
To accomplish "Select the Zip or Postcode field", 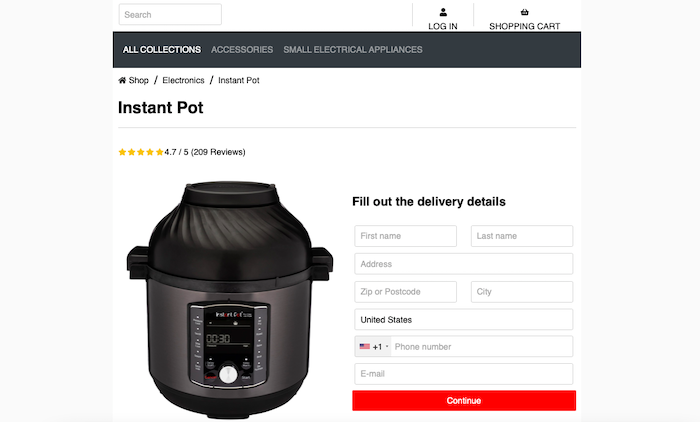I will [405, 292].
